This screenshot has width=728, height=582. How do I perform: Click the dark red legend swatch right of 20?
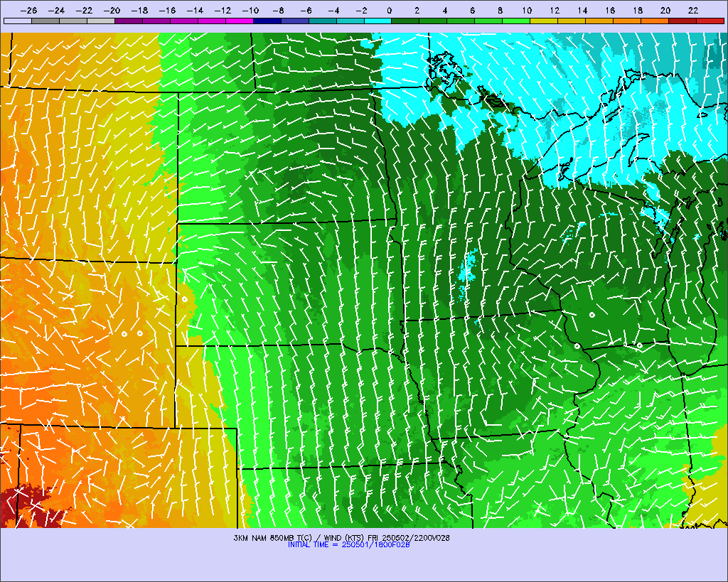click(x=682, y=21)
